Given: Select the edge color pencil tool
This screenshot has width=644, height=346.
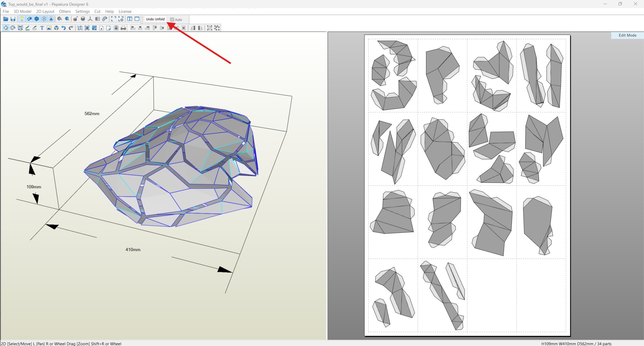Looking at the screenshot, I should [28, 28].
